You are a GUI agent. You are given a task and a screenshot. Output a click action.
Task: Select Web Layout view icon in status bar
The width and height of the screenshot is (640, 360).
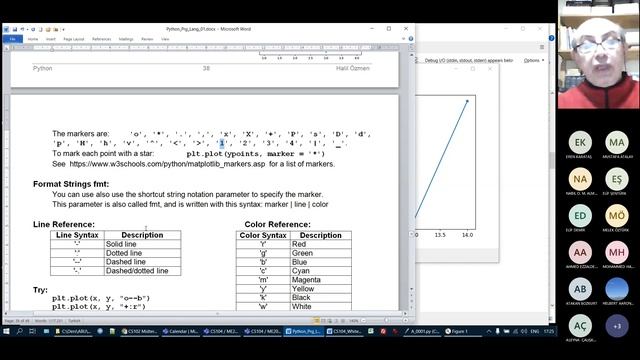pos(330,321)
